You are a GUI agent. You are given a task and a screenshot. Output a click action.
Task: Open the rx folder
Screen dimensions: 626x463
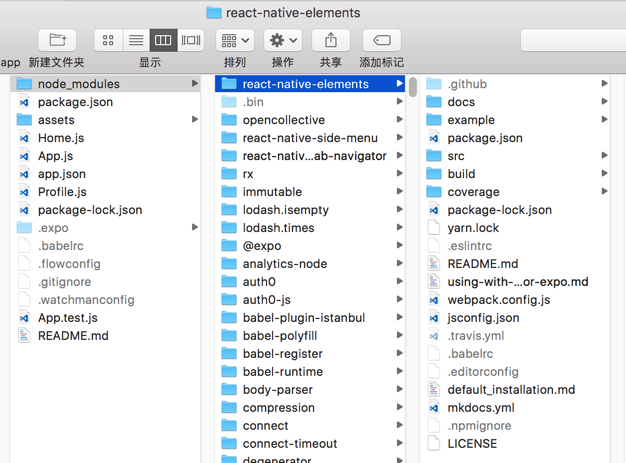tap(310, 174)
